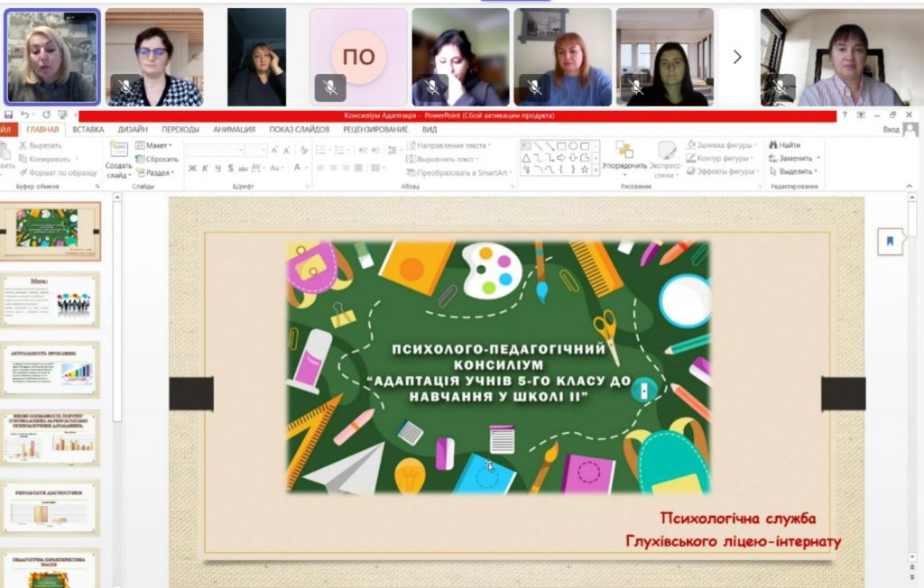
Task: Apply italic (К) formatting
Action: [205, 169]
